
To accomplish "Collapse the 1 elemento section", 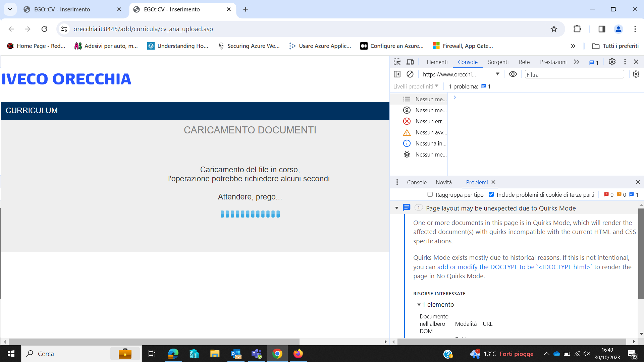I will tap(419, 304).
